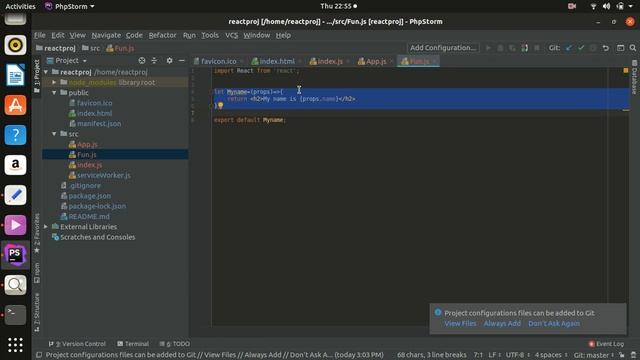Open the Favorites side tab
Viewport: 640px width, 360px height.
click(x=37, y=233)
